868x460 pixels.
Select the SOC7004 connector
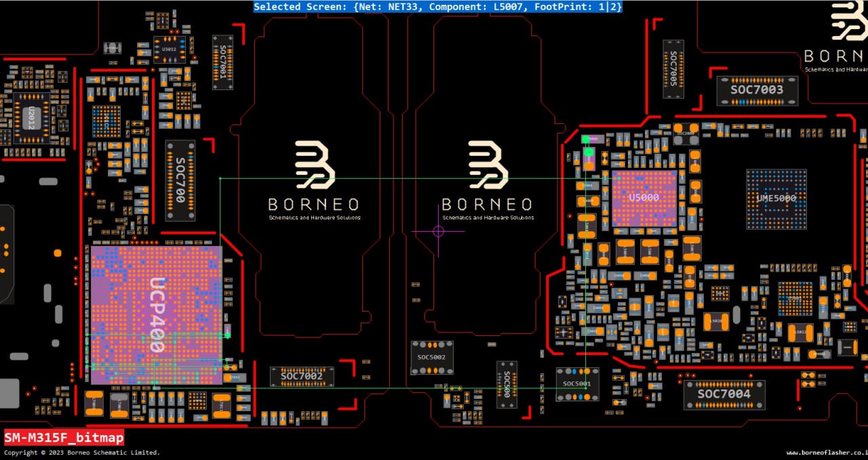tap(724, 394)
